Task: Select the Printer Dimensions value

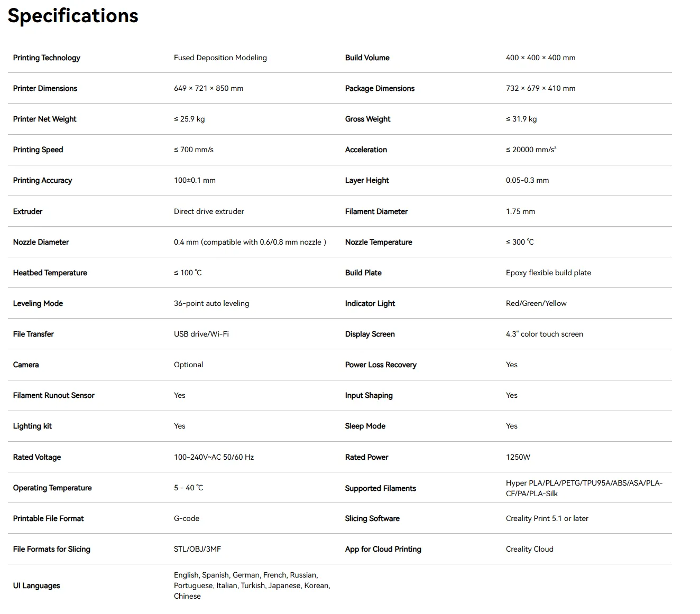Action: click(208, 88)
